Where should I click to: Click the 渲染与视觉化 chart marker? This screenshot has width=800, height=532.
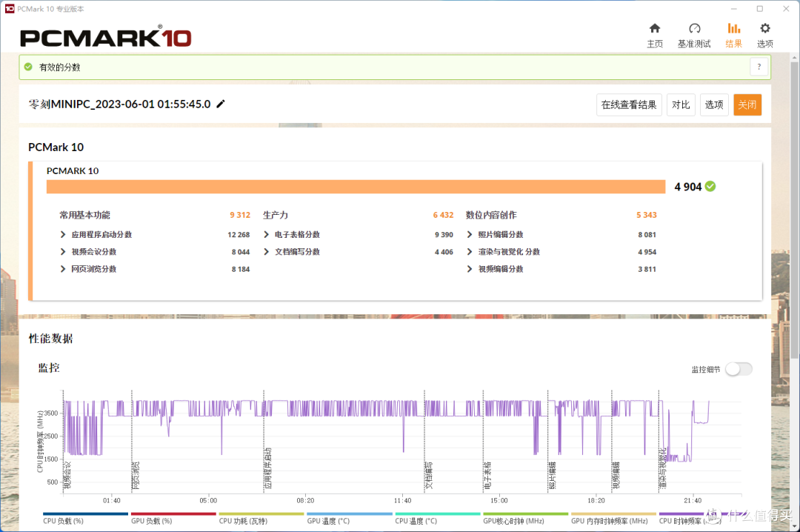pyautogui.click(x=663, y=469)
